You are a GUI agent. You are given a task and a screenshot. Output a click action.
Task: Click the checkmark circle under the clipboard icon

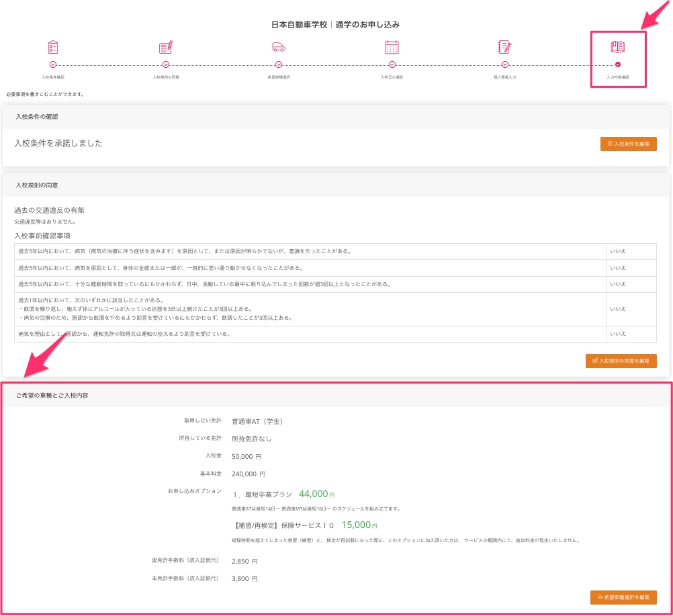tap(53, 65)
